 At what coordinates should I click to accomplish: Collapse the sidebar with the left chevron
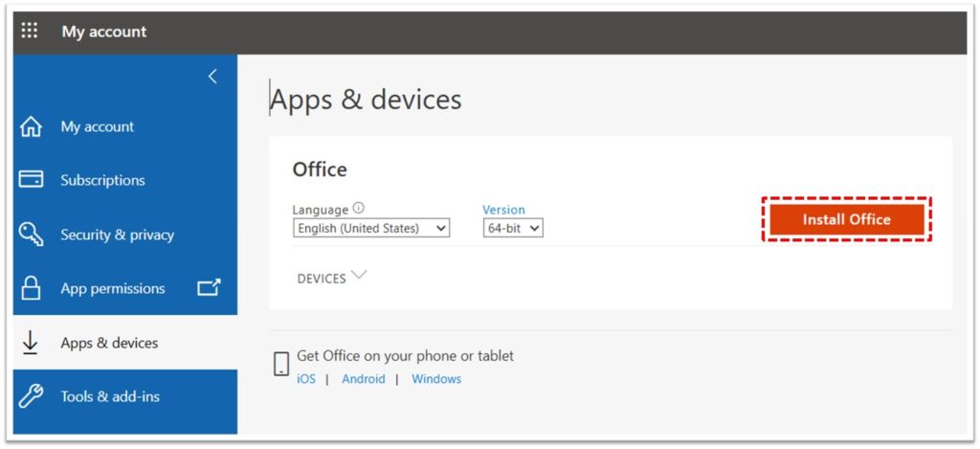[x=212, y=77]
